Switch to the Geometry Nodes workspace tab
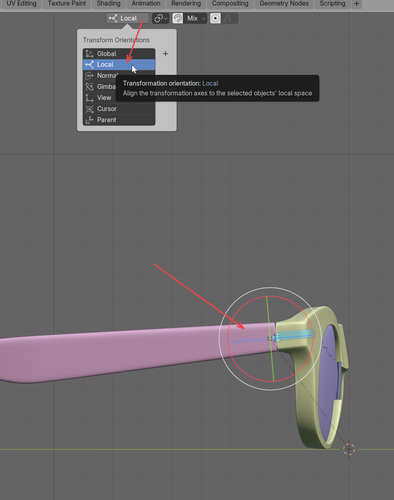 [284, 4]
